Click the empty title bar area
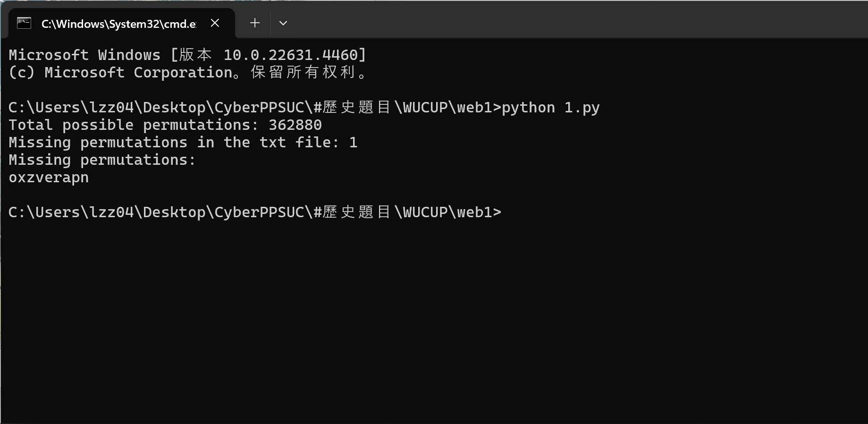 (x=581, y=19)
